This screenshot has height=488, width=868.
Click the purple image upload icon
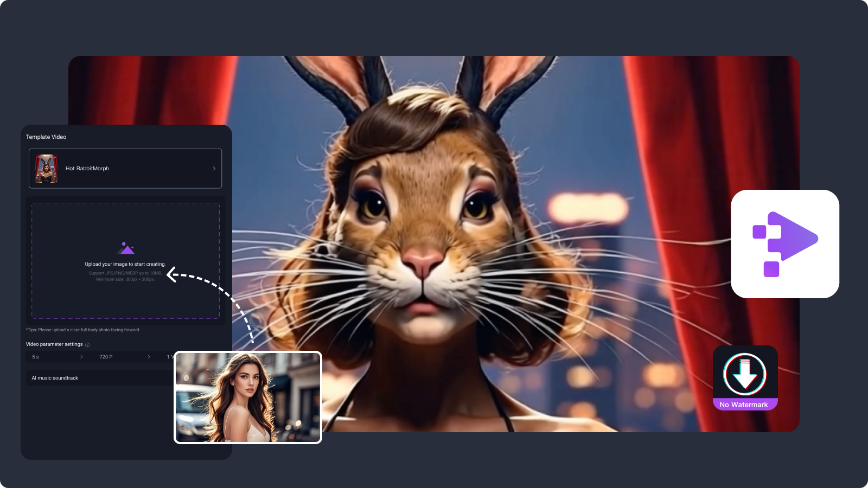click(x=125, y=247)
